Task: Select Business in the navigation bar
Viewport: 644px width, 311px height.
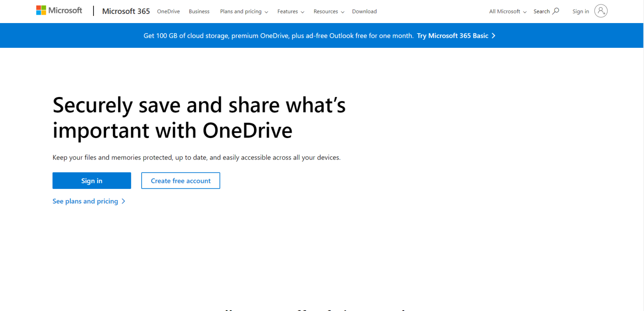Action: click(x=199, y=11)
